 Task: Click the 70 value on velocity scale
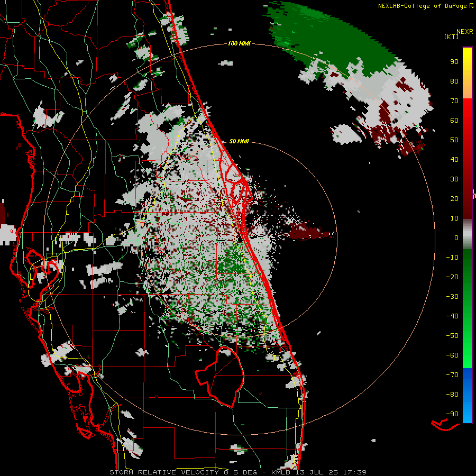tap(454, 101)
